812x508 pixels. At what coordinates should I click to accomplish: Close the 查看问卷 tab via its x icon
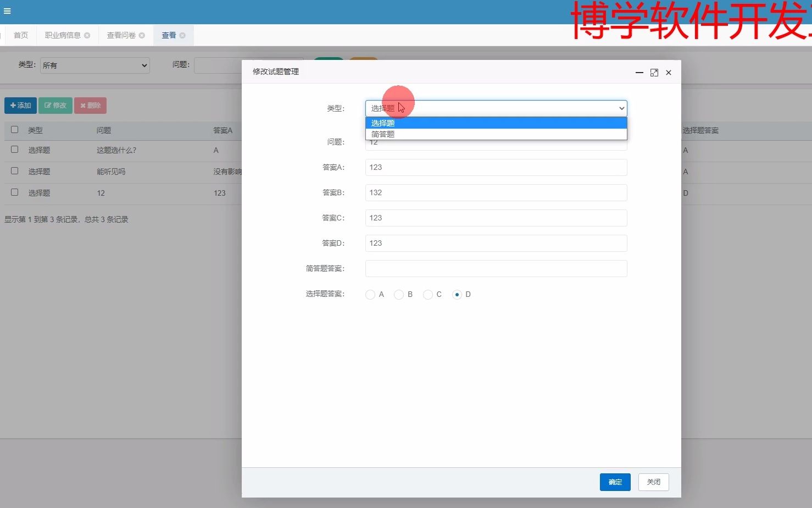[x=142, y=35]
